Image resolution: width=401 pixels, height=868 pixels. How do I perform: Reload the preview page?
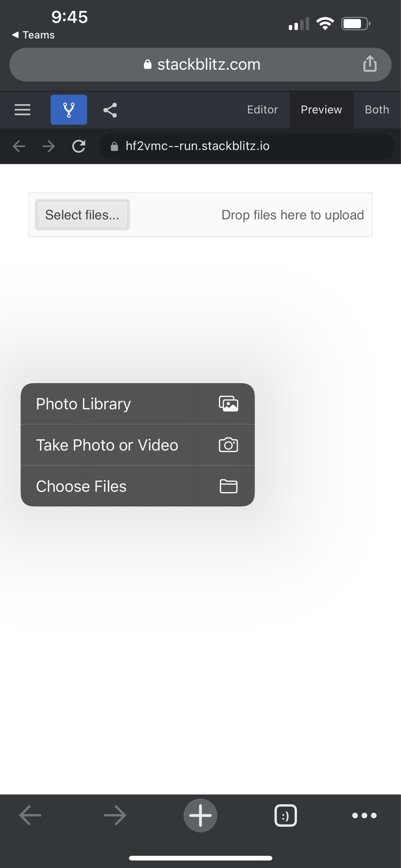[x=79, y=146]
